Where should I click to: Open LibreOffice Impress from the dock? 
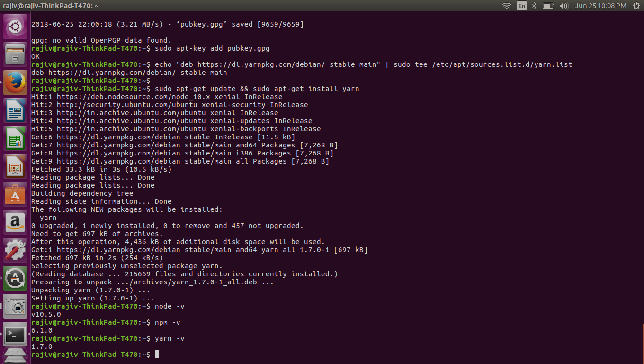coord(15,166)
